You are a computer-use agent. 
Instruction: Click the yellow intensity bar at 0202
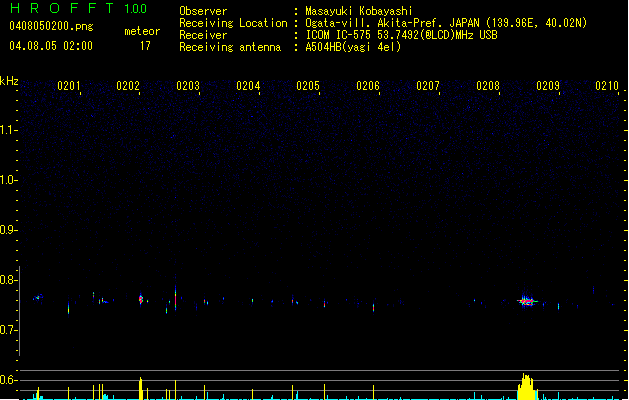141,388
